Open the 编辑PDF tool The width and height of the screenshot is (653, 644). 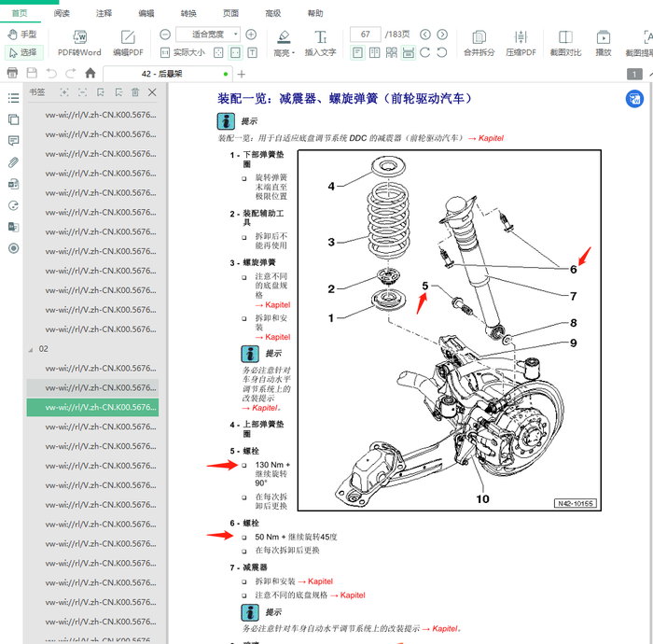pyautogui.click(x=128, y=37)
